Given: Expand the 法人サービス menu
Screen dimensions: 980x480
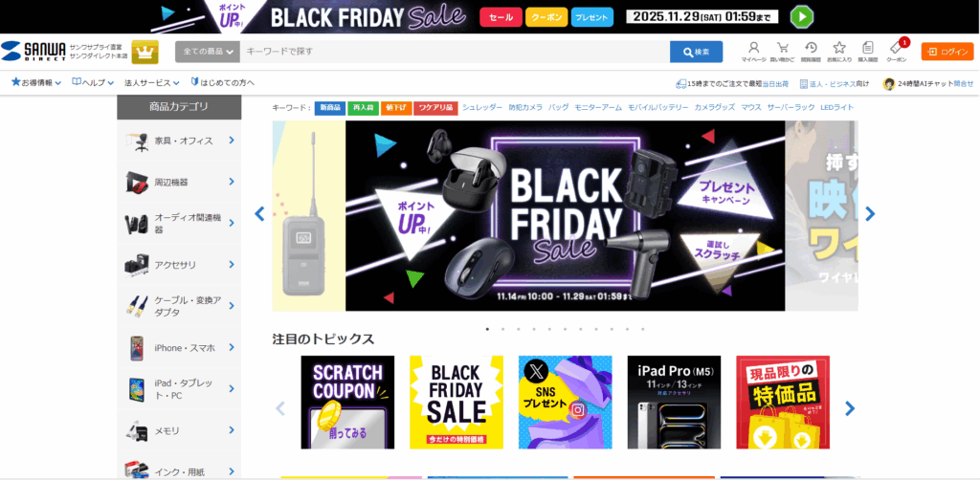Looking at the screenshot, I should pyautogui.click(x=152, y=82).
